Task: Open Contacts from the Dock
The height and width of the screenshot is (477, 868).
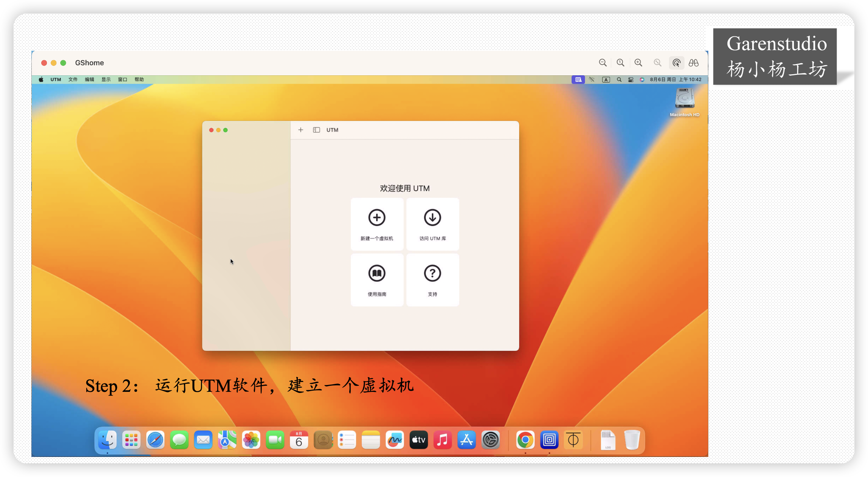Action: pyautogui.click(x=323, y=440)
